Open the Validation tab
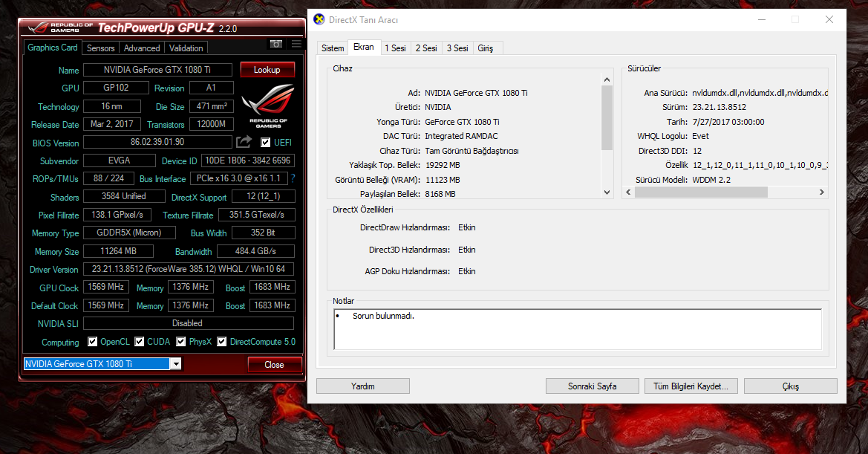Screen dimensions: 868x454 (186, 48)
